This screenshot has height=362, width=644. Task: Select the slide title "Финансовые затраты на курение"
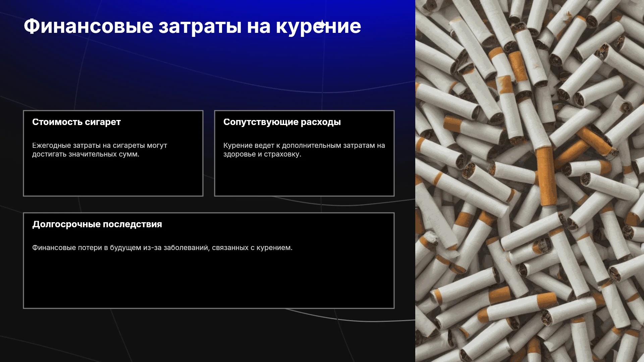(192, 26)
